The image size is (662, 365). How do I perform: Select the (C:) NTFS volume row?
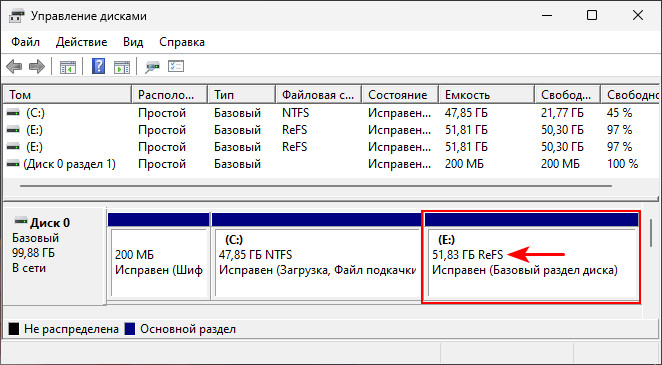331,113
